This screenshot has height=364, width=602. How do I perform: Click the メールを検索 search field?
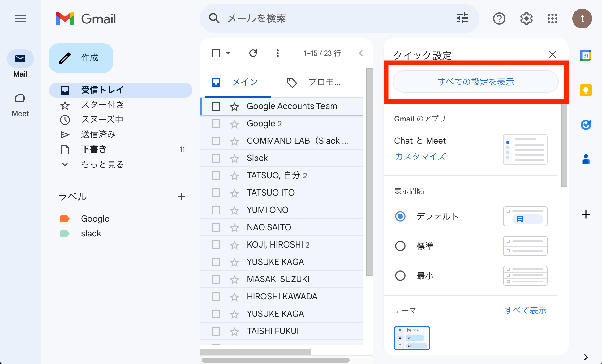pyautogui.click(x=340, y=19)
